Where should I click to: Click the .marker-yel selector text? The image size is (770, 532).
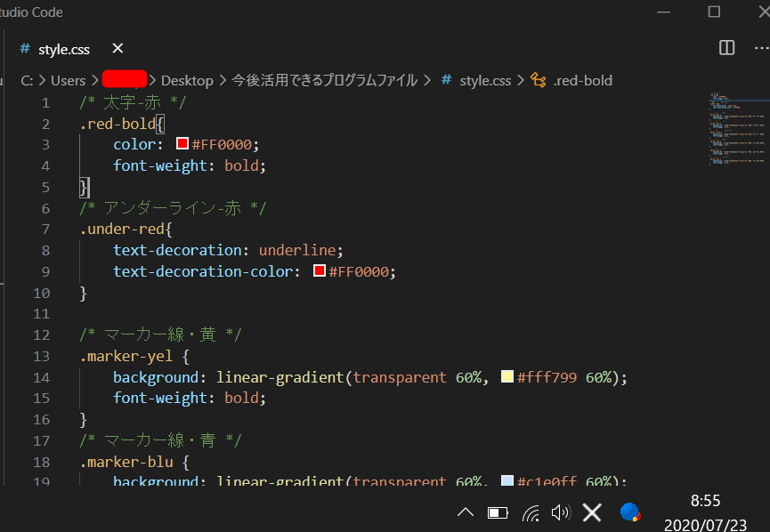coord(126,356)
